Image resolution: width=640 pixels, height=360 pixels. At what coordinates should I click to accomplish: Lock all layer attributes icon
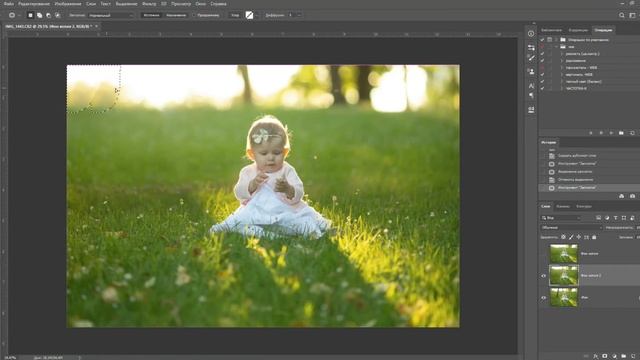594,237
